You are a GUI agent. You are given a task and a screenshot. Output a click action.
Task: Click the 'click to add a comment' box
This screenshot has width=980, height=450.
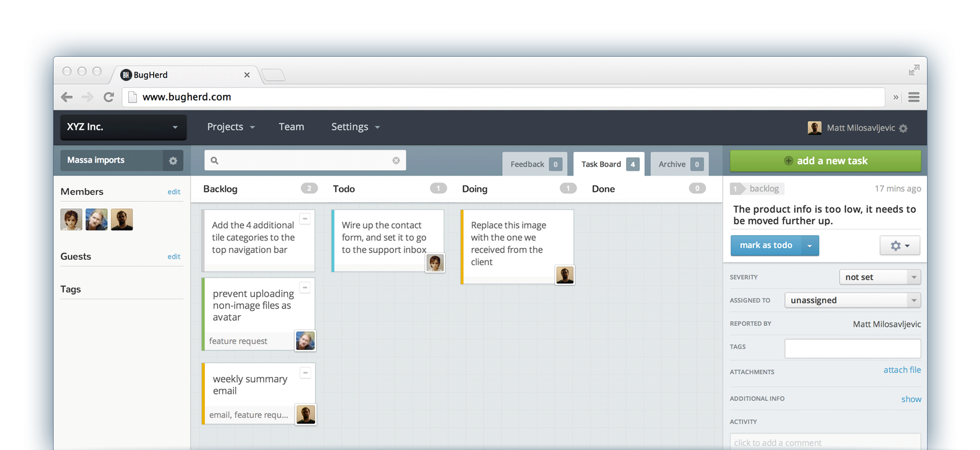click(x=825, y=442)
